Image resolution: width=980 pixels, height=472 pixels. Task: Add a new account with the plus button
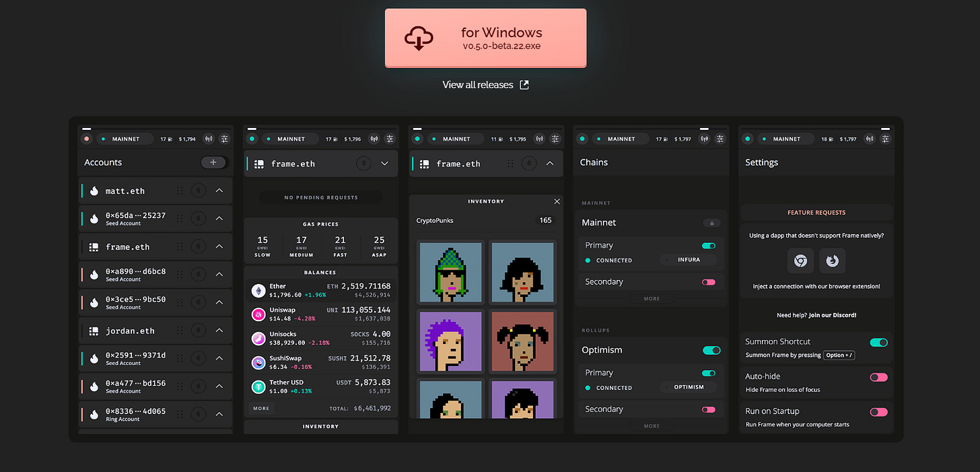pyautogui.click(x=213, y=162)
